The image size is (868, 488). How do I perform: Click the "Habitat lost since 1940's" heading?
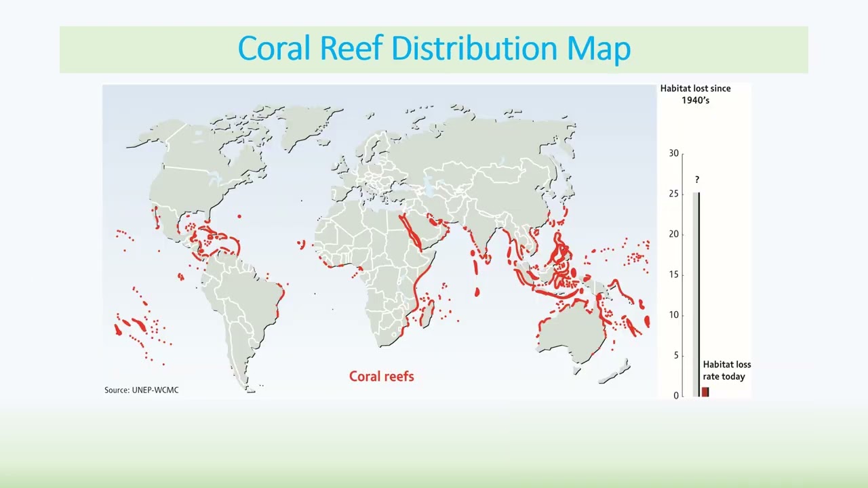(x=695, y=94)
